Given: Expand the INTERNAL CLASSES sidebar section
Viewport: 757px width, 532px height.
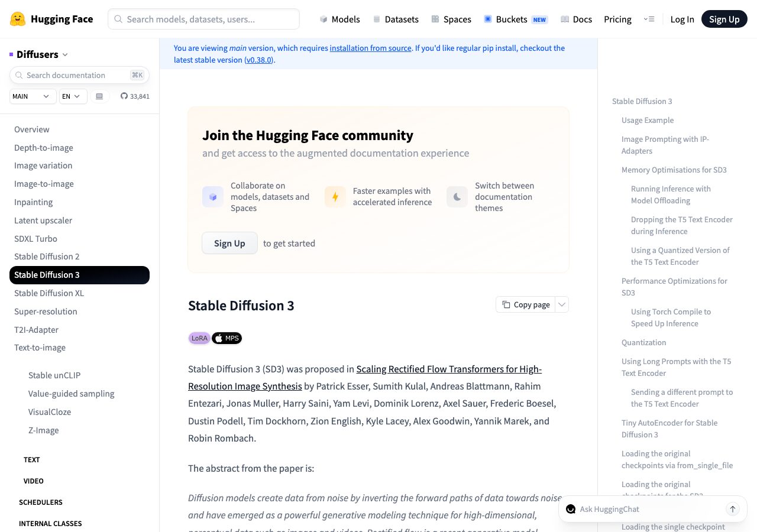Looking at the screenshot, I should pyautogui.click(x=50, y=524).
